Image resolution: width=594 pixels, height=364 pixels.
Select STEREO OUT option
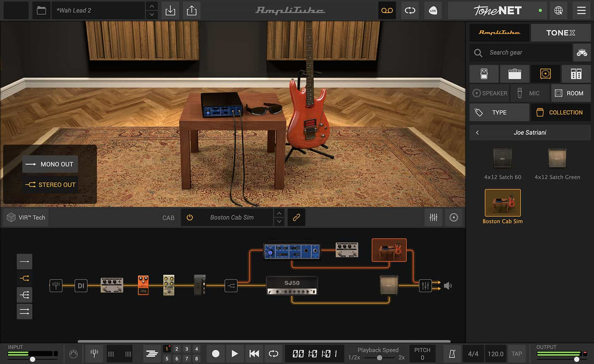click(x=50, y=185)
